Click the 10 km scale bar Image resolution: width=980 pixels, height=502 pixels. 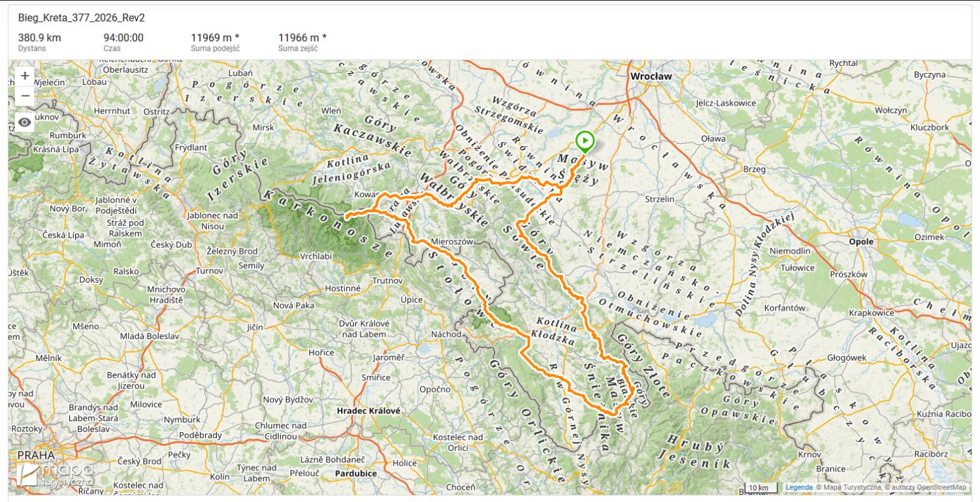tap(760, 488)
